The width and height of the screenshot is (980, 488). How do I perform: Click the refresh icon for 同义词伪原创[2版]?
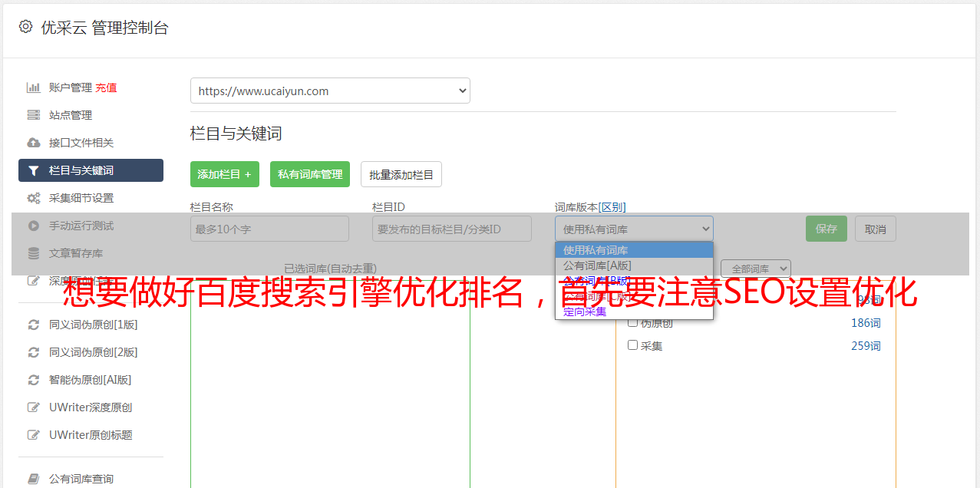pyautogui.click(x=33, y=352)
